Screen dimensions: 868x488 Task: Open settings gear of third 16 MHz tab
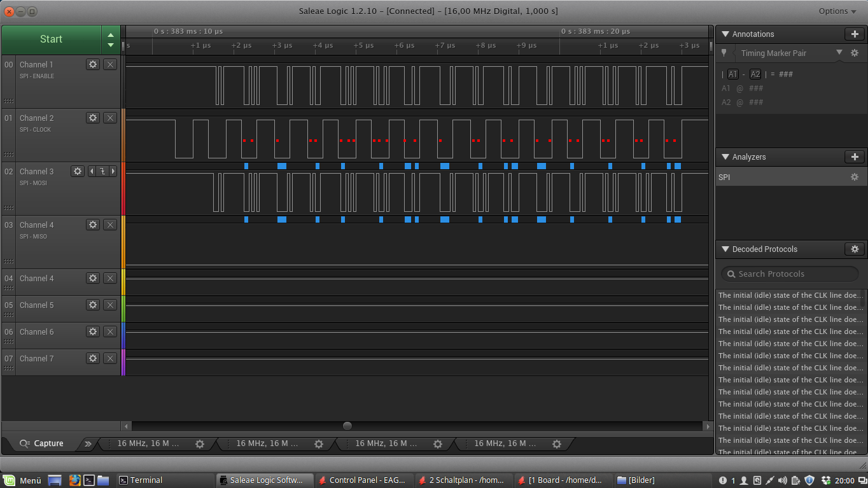coord(438,444)
